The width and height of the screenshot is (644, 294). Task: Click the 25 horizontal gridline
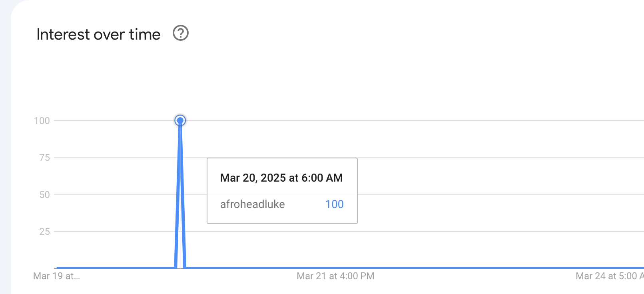[x=440, y=232]
